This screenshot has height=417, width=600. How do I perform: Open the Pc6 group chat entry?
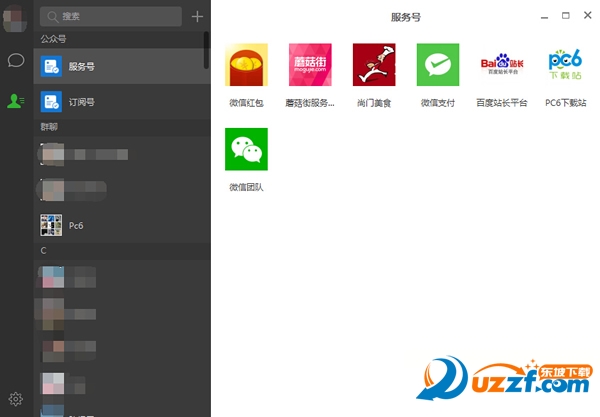click(122, 225)
